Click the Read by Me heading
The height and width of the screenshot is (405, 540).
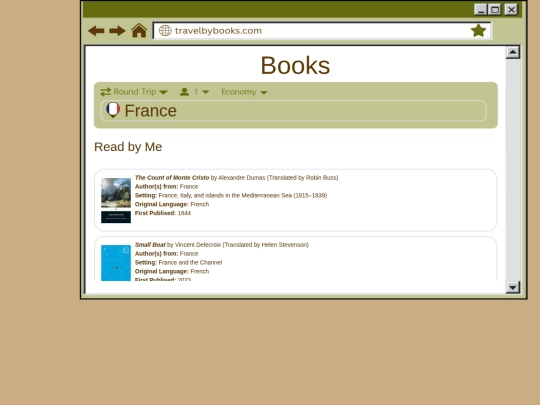coord(128,147)
